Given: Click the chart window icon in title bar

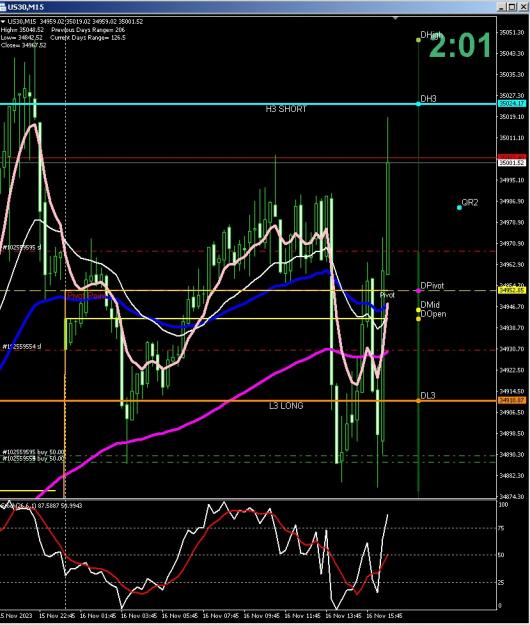Looking at the screenshot, I should coord(3,7).
